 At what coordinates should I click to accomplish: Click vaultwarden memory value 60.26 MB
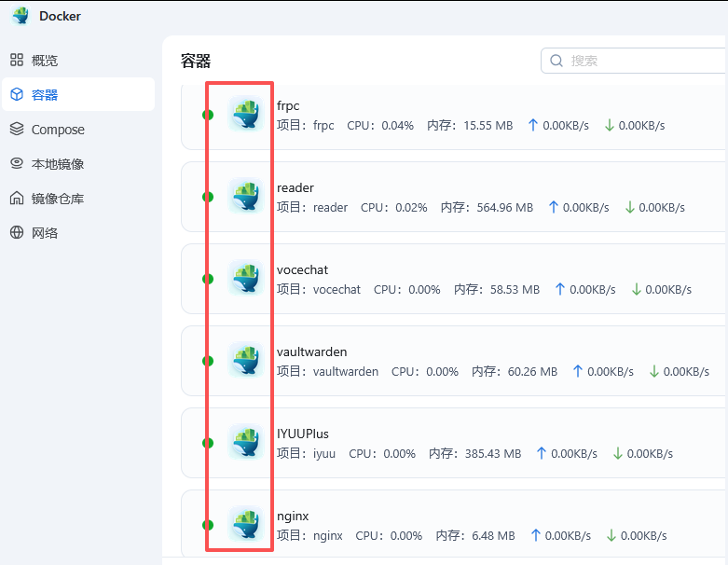532,372
